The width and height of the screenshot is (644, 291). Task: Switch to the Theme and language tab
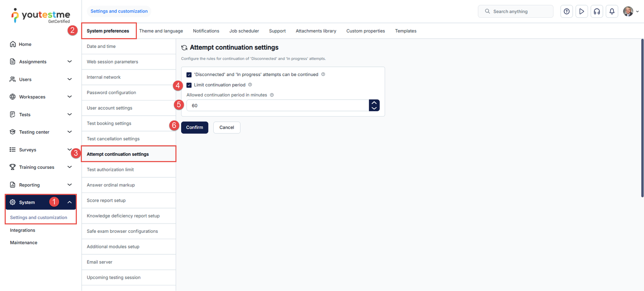pos(161,31)
